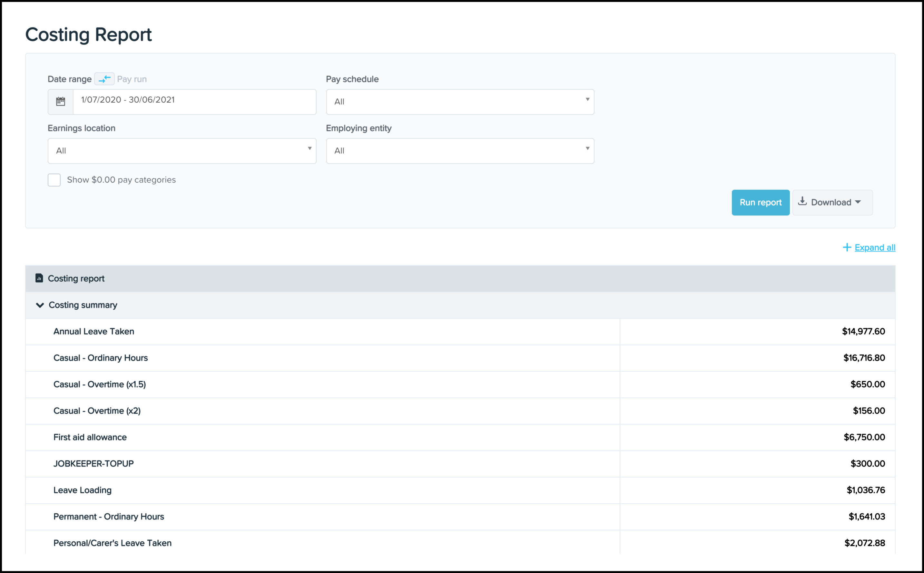Enable Show $0.00 pay categories checkbox
This screenshot has width=924, height=573.
[x=54, y=180]
